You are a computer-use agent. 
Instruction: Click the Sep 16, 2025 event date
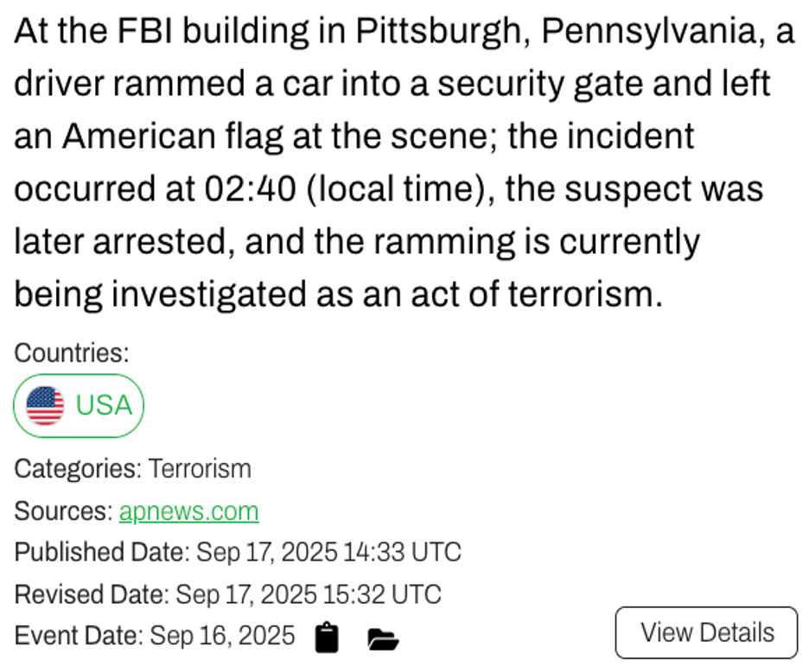[x=221, y=637]
